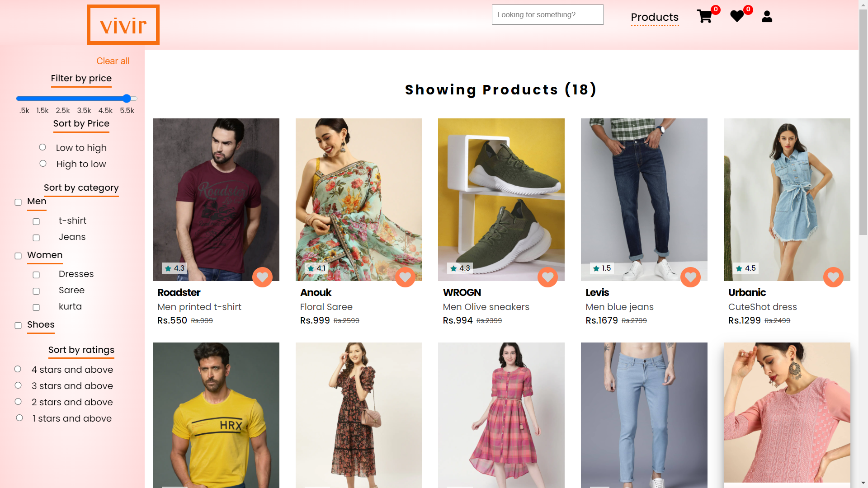Enable the Saree filter checkbox
The height and width of the screenshot is (488, 868).
pyautogui.click(x=36, y=291)
